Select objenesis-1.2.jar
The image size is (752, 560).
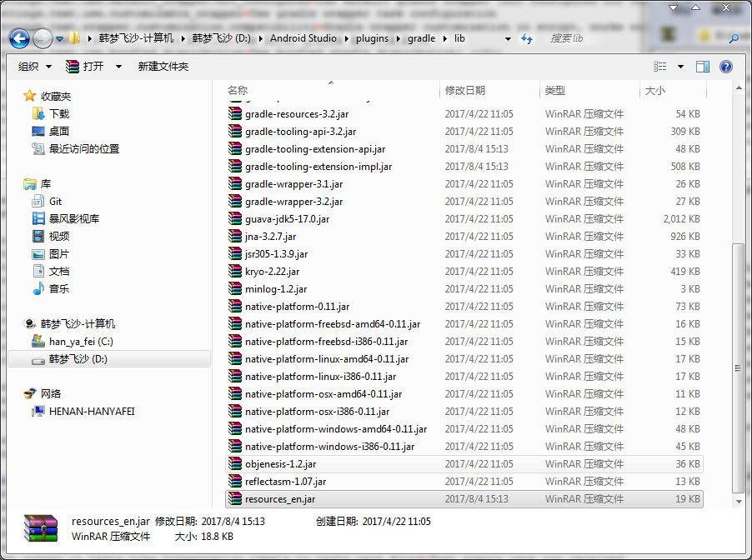pyautogui.click(x=464, y=464)
